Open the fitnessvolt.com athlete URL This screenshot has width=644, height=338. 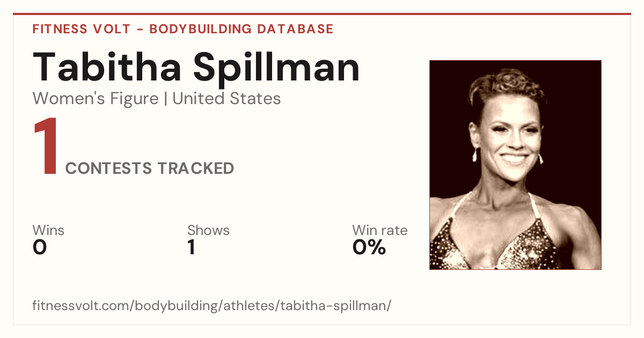(212, 306)
